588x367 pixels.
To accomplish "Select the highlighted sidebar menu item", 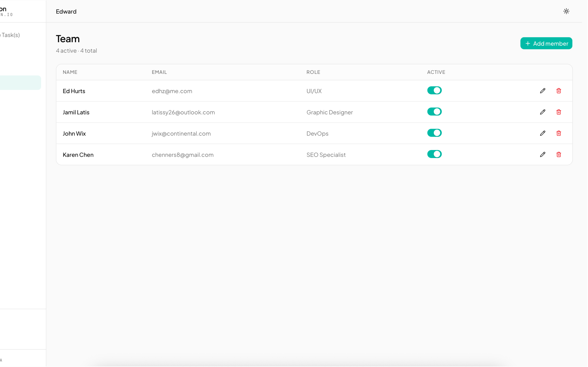I will pos(20,83).
